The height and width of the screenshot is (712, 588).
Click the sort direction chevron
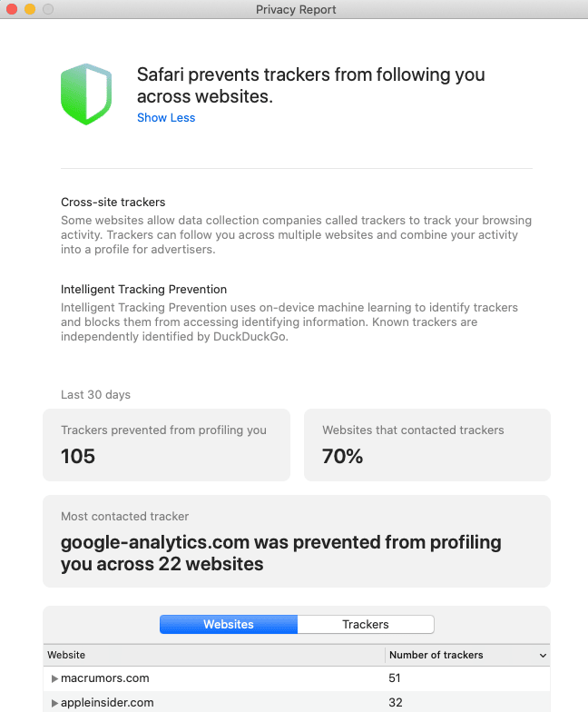(x=543, y=656)
